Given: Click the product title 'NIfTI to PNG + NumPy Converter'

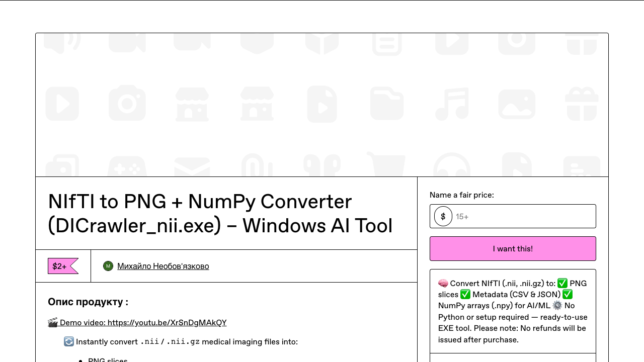Looking at the screenshot, I should [x=220, y=213].
